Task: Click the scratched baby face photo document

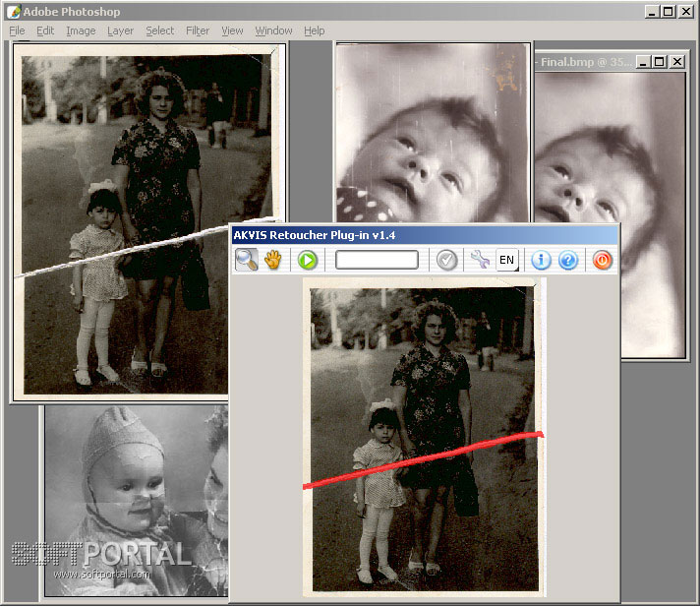Action: coord(433,132)
